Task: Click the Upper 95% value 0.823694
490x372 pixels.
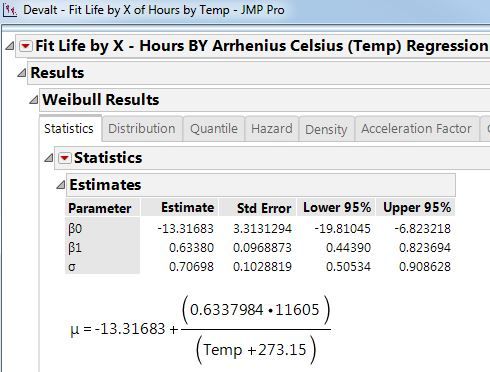Action: (x=425, y=248)
